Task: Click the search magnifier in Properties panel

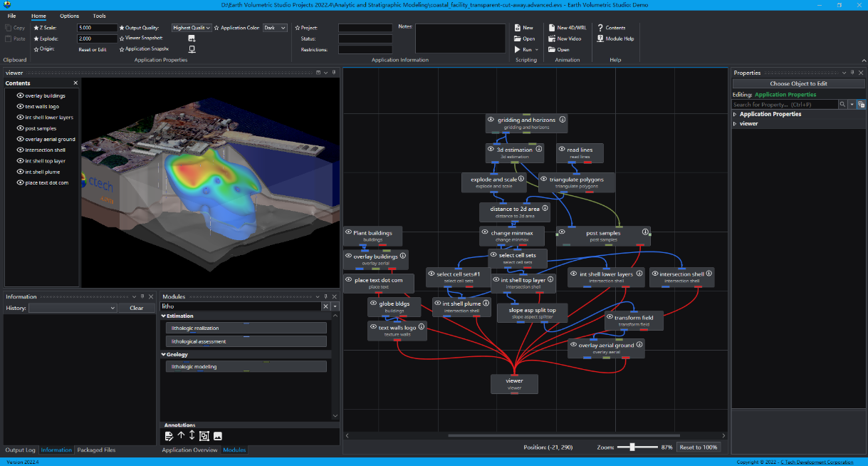Action: [842, 104]
